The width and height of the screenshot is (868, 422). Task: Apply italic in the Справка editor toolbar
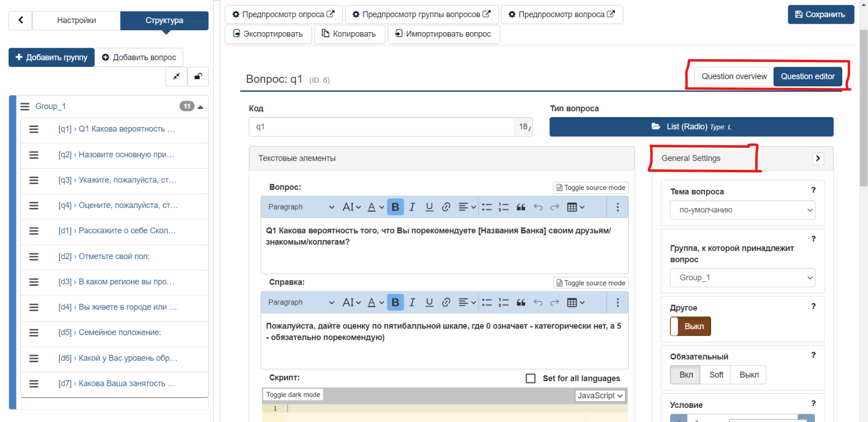click(x=412, y=302)
